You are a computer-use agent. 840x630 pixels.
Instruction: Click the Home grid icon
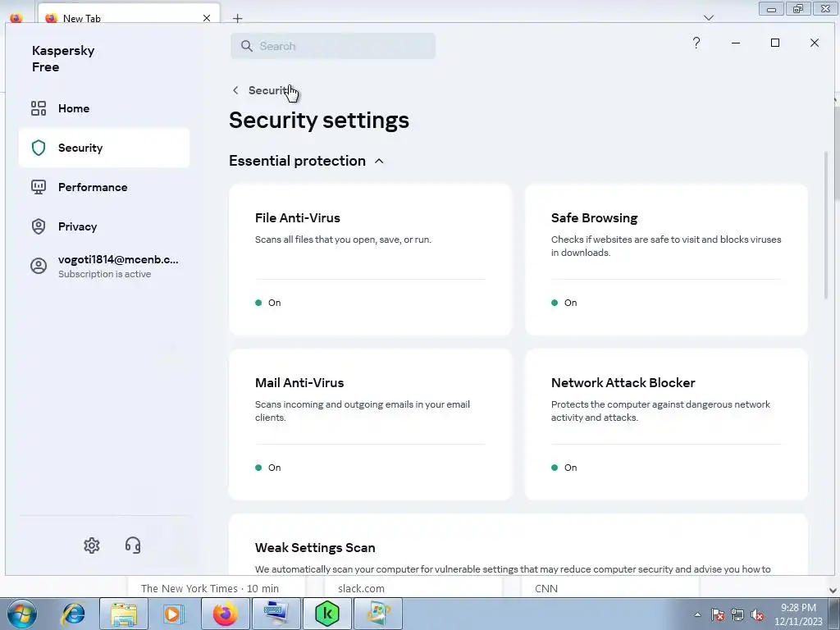(39, 108)
